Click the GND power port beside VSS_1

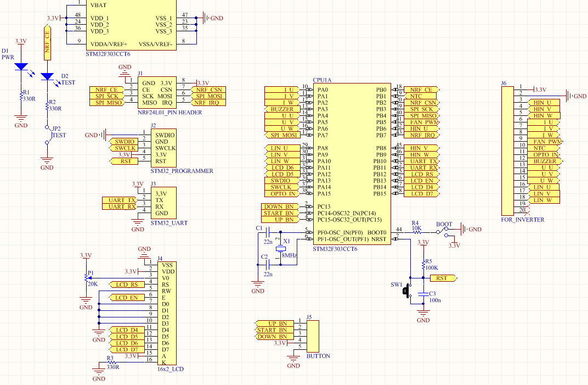(212, 18)
